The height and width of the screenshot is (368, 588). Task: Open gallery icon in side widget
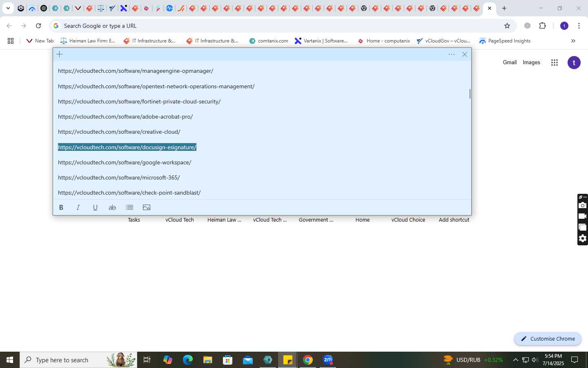(583, 227)
